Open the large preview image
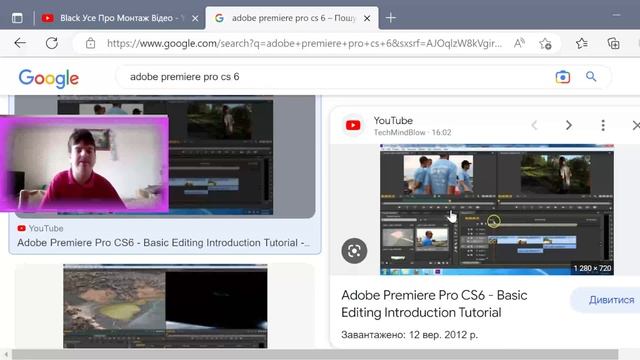 (497, 209)
